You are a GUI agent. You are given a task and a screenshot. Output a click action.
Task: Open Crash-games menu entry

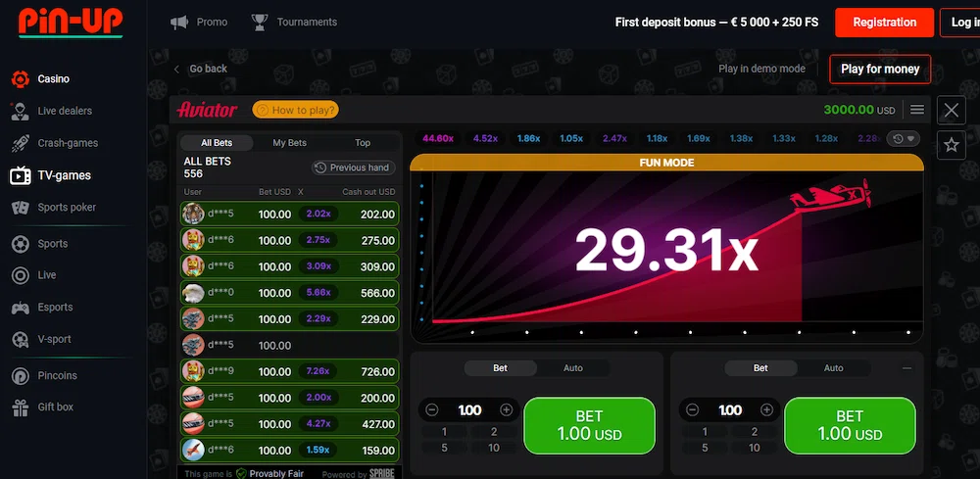[68, 144]
